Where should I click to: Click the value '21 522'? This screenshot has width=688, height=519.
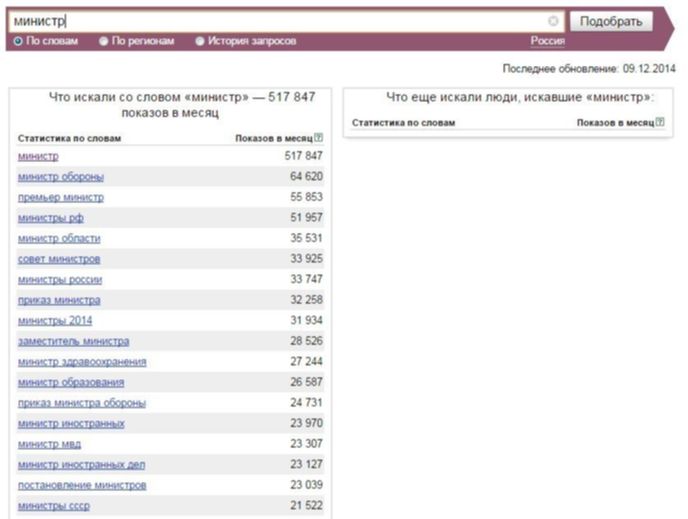[x=306, y=506]
